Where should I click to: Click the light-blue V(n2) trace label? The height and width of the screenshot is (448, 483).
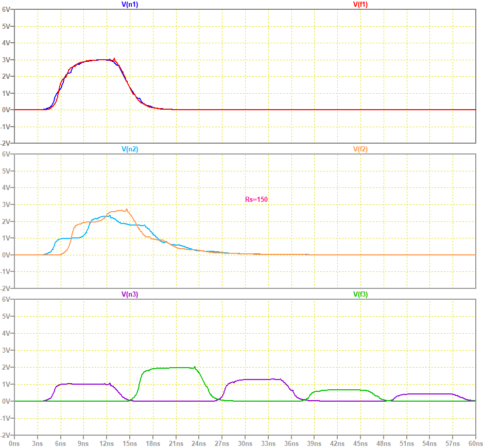point(129,149)
